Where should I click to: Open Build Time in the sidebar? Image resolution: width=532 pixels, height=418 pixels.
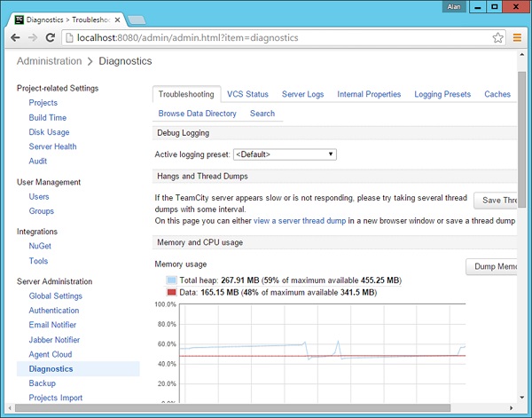point(48,117)
